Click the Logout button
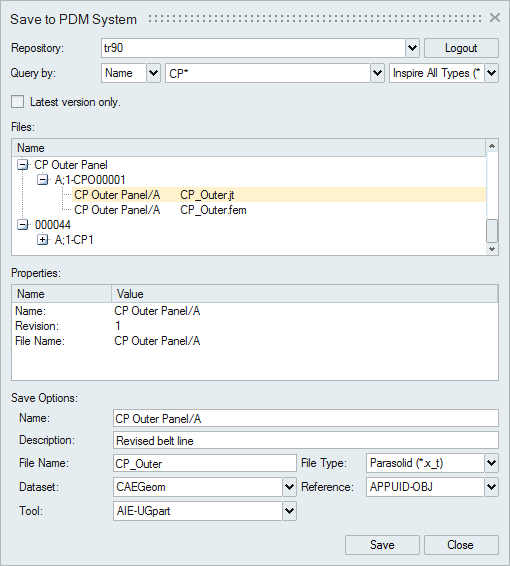The height and width of the screenshot is (566, 510). [461, 48]
